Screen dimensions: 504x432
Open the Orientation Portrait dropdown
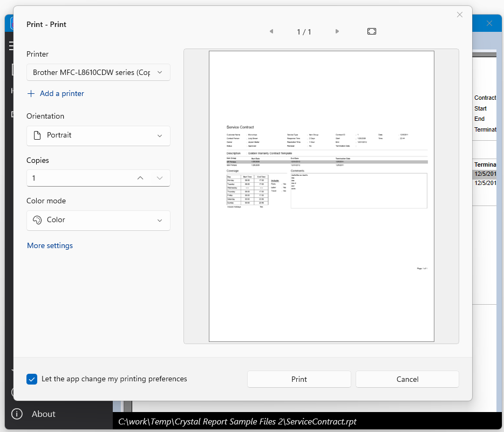(x=98, y=135)
